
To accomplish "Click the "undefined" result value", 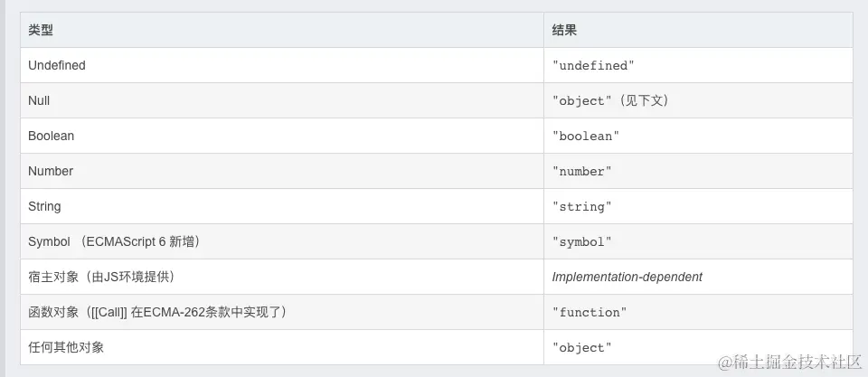I will 593,66.
